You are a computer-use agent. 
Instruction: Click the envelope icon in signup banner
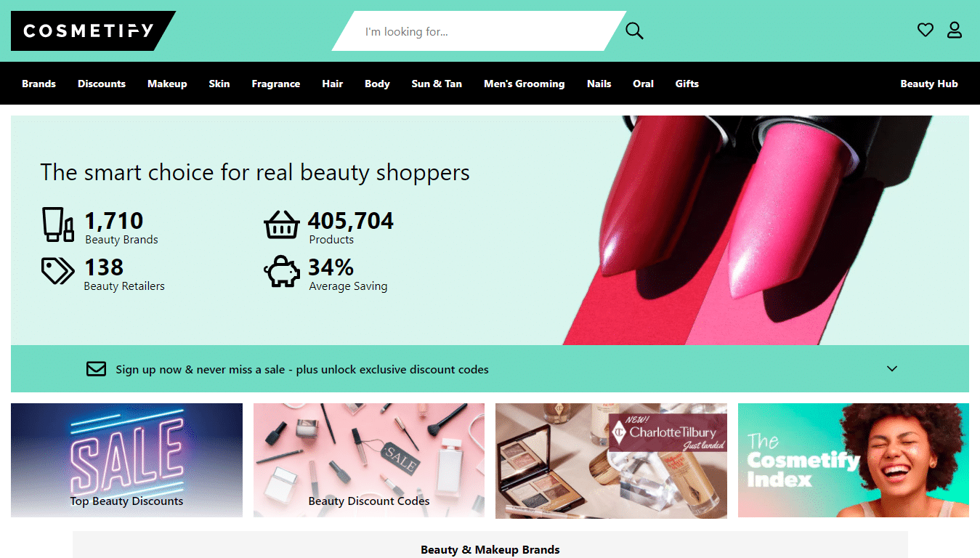point(96,369)
